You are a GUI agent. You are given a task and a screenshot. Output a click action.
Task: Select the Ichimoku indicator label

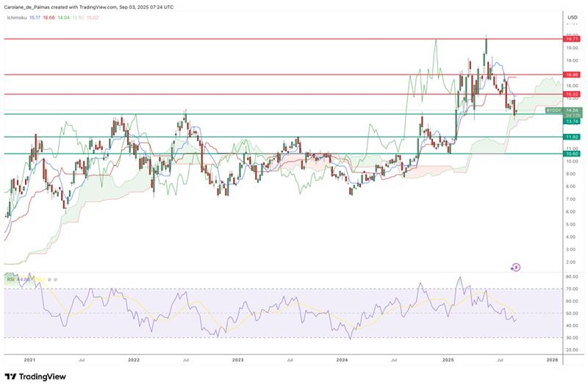click(x=17, y=17)
